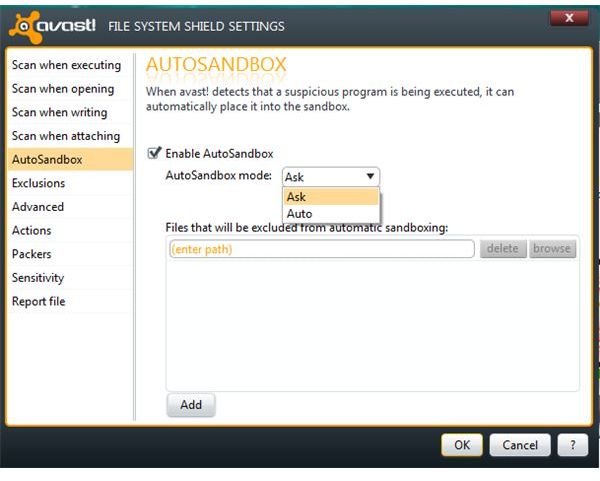
Task: Dismiss the dialog with Cancel button
Action: (x=520, y=445)
